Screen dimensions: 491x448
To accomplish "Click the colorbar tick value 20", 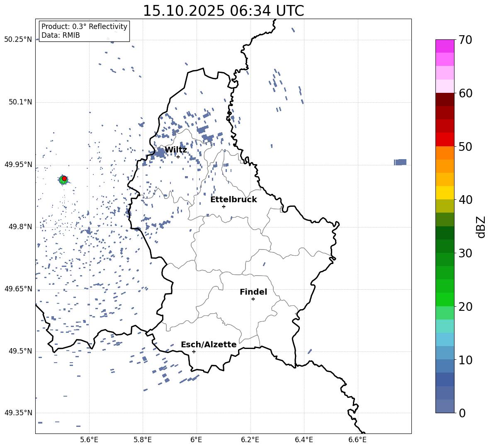I will pyautogui.click(x=465, y=307).
